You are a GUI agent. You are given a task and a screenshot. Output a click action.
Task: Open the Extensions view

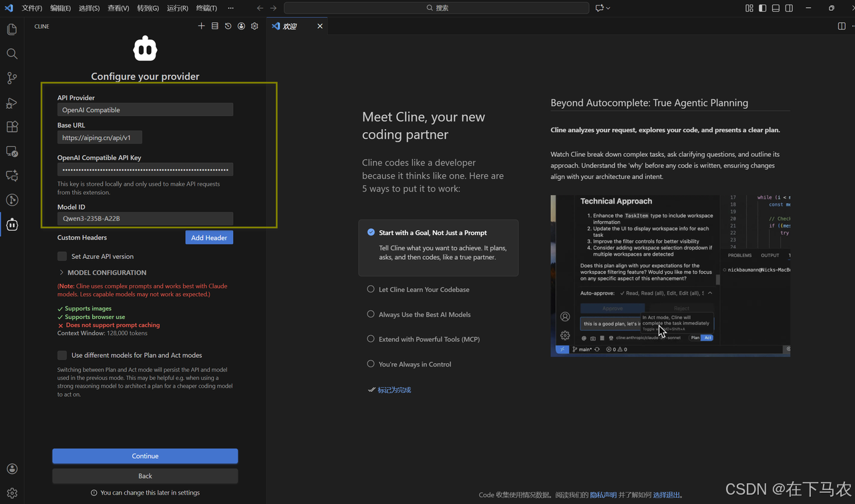pyautogui.click(x=12, y=127)
